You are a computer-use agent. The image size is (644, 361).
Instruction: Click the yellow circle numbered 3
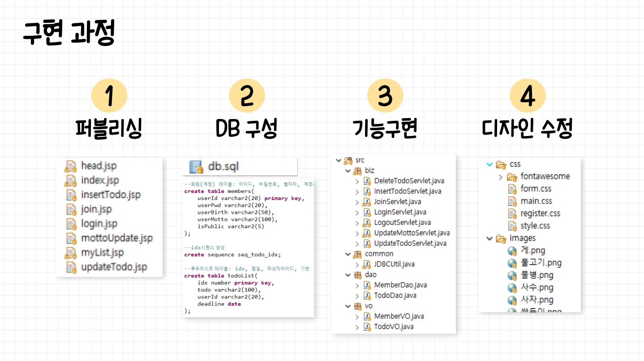click(x=385, y=96)
